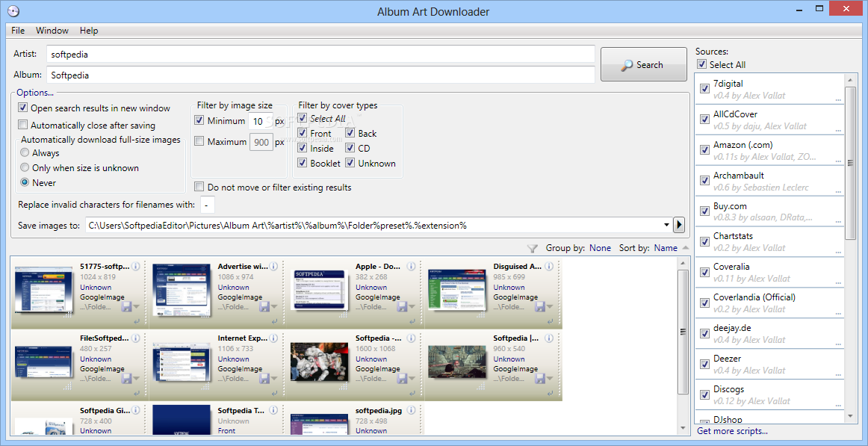Screen dimensions: 868x446
Task: Click the return arrow on the 51775-softp card
Action: [136, 321]
